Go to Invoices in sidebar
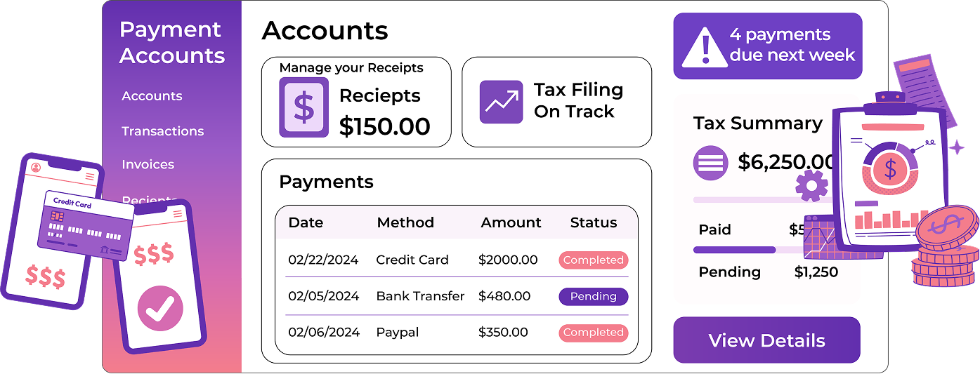Viewport: 980px width, 374px height. pyautogui.click(x=148, y=165)
